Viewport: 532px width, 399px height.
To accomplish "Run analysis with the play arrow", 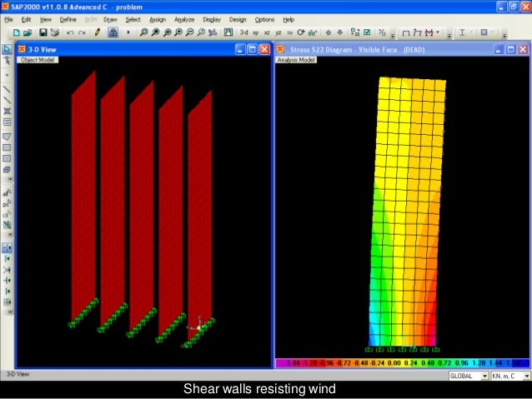I will 128,32.
